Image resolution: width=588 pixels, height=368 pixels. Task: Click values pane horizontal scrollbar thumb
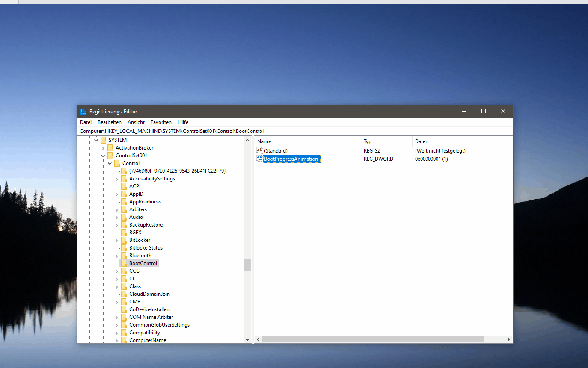pos(373,339)
